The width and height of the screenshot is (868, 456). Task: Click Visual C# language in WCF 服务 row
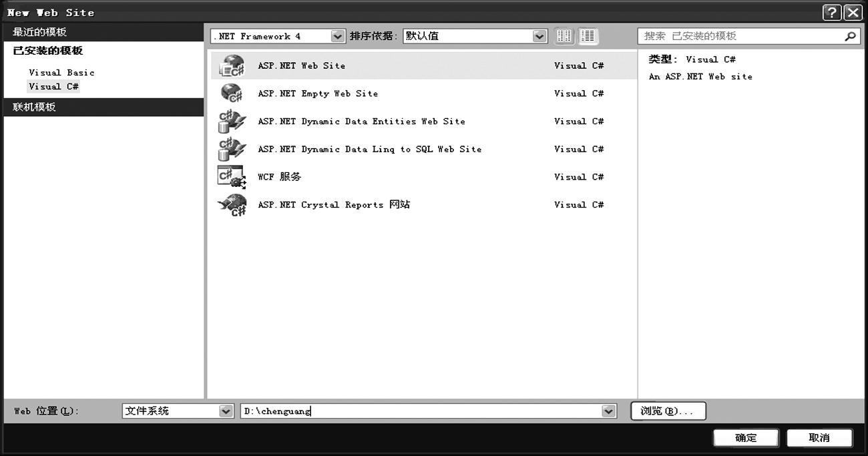(x=579, y=177)
